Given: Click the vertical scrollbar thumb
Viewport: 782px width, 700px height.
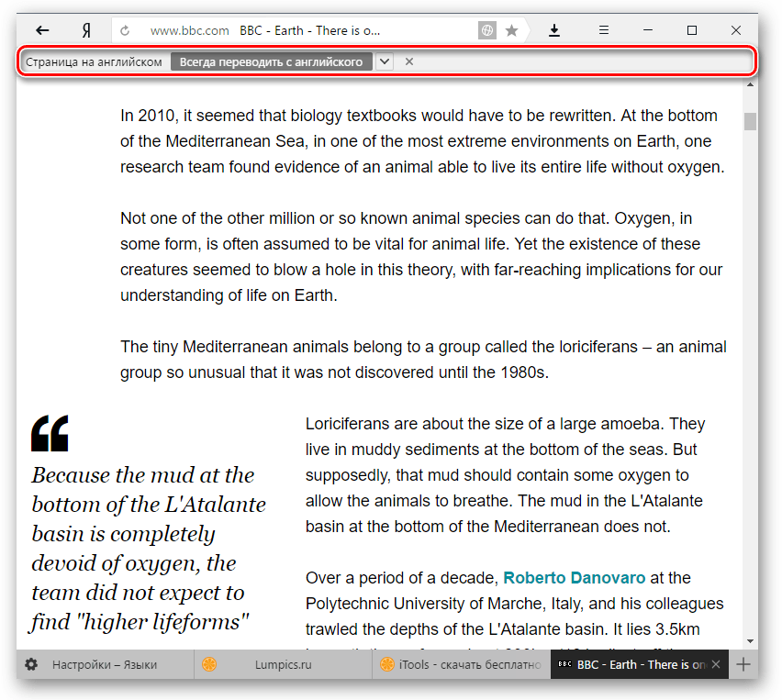Looking at the screenshot, I should pos(750,122).
